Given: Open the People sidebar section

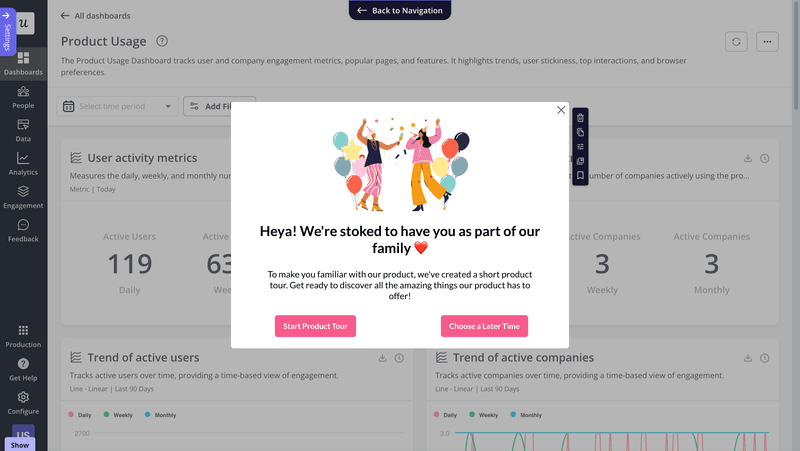Looking at the screenshot, I should coord(23,97).
